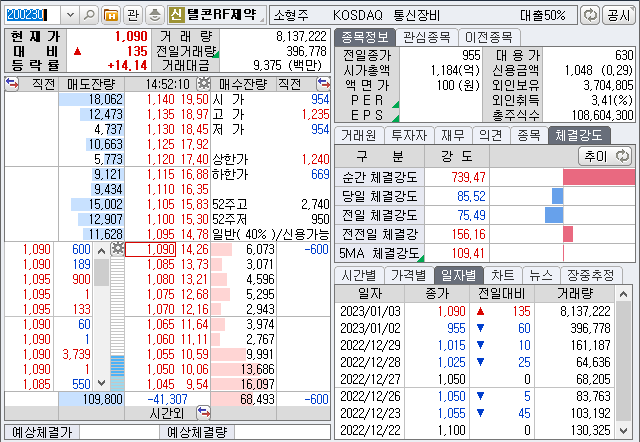Click the gear icon beside 14:52:10

pyautogui.click(x=203, y=84)
